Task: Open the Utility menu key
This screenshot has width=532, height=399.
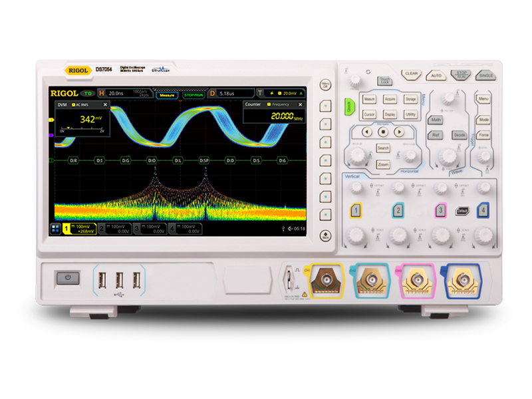Action: coord(410,114)
